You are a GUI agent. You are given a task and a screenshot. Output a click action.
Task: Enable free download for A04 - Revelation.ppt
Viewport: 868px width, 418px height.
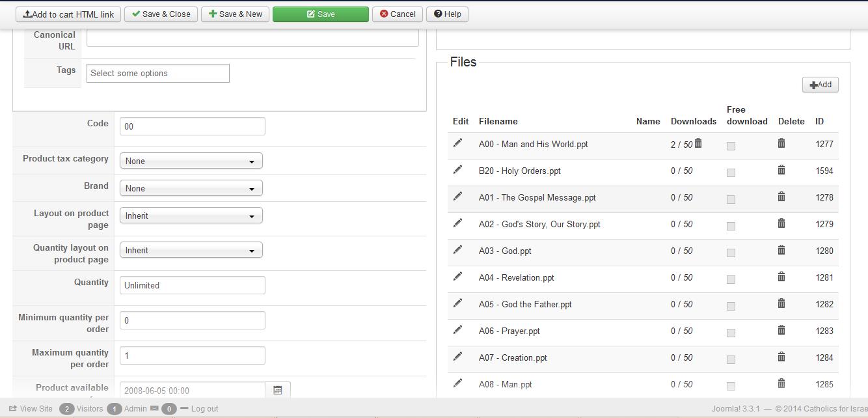[731, 279]
